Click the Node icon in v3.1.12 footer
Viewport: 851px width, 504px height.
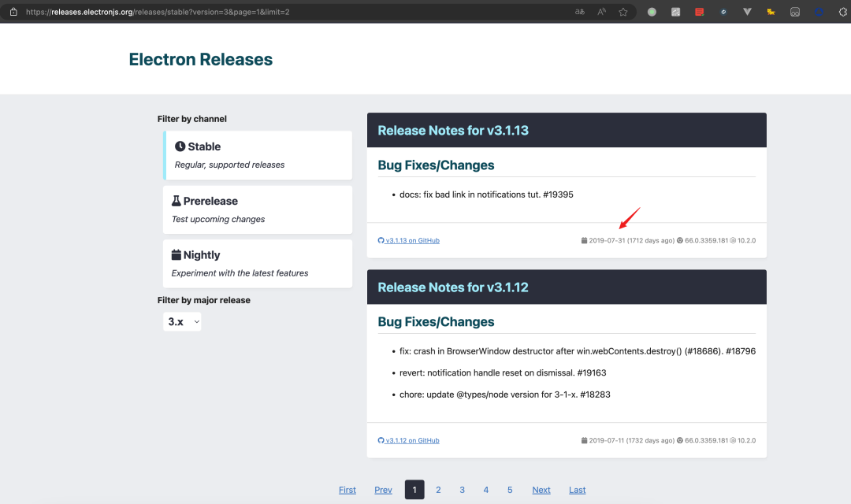[x=733, y=440]
